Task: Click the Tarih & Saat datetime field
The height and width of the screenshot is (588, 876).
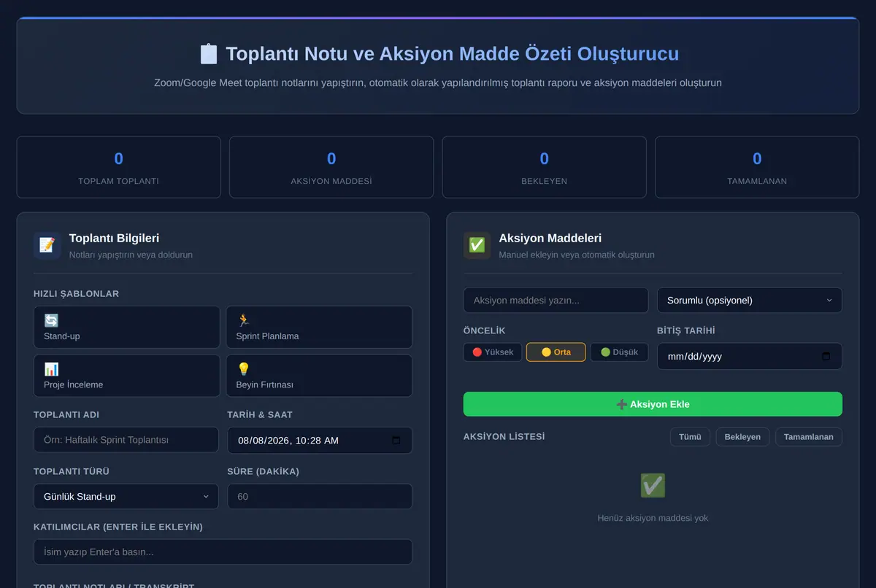Action: pyautogui.click(x=320, y=440)
